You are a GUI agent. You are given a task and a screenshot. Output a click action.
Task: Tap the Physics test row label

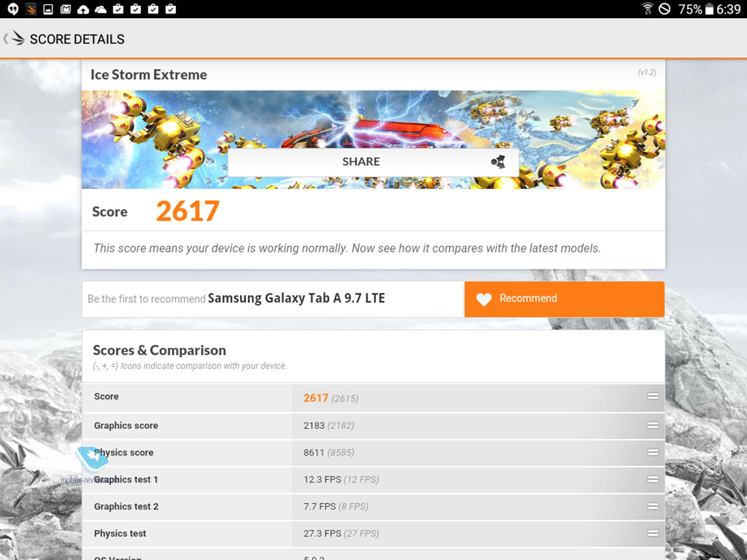click(120, 533)
